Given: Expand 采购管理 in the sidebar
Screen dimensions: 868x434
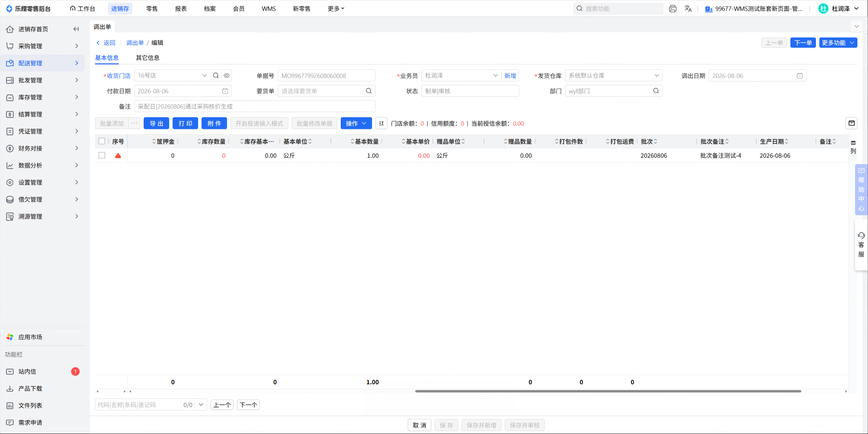Looking at the screenshot, I should tap(43, 46).
